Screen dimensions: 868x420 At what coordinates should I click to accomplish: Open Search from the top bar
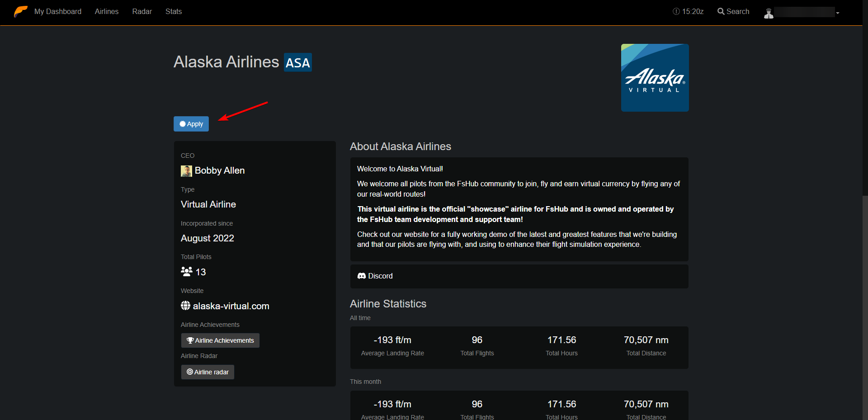coord(733,11)
